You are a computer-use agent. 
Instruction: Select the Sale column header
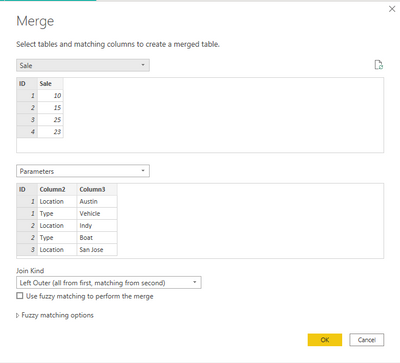[50, 83]
